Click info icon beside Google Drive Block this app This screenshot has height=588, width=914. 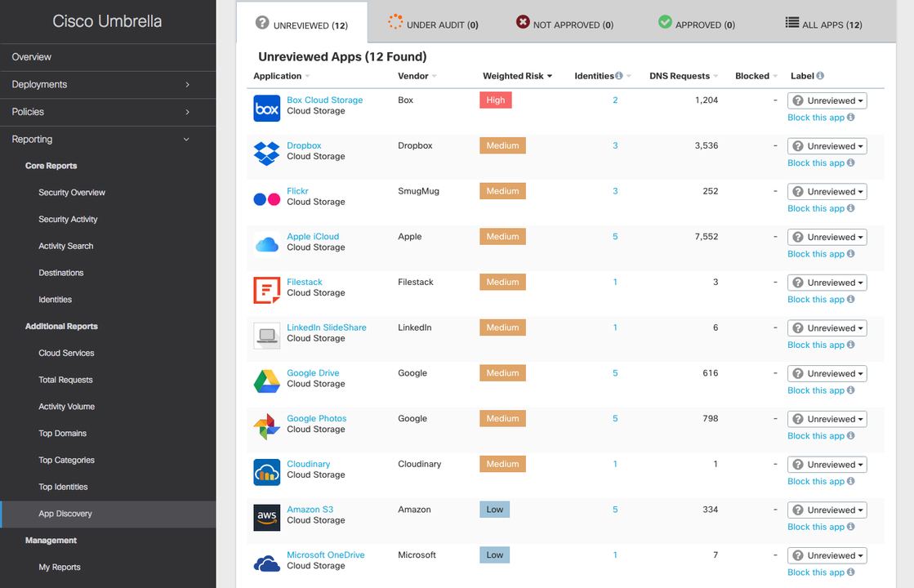coord(851,390)
